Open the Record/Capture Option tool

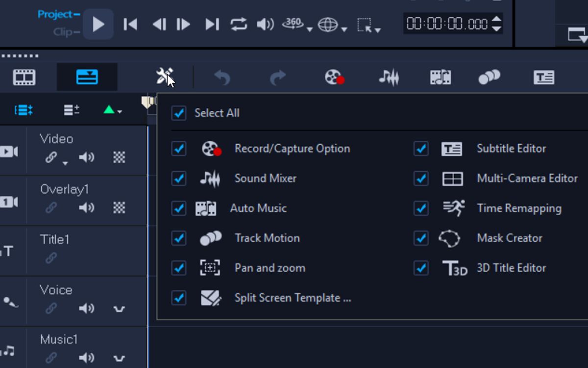(x=334, y=78)
